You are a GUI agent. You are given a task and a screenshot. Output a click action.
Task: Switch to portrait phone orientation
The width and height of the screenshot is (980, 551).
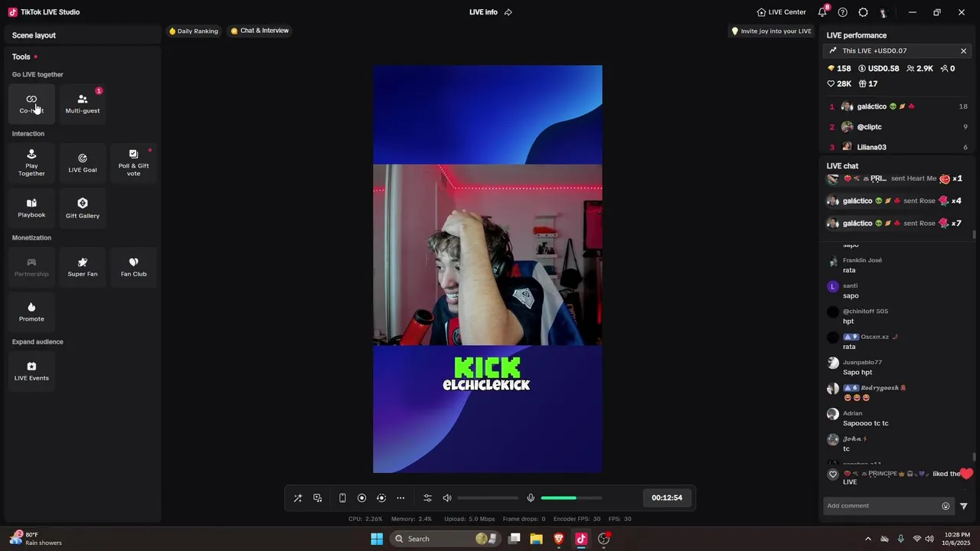click(x=342, y=498)
